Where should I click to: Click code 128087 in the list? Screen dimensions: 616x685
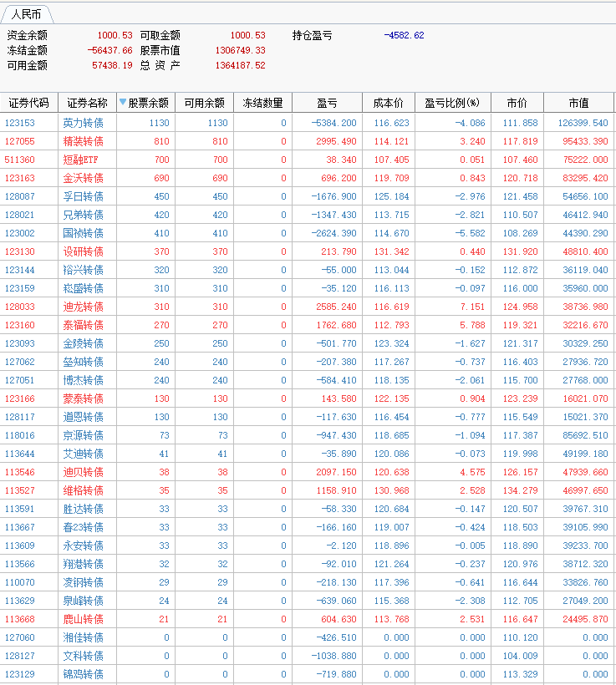coord(20,196)
